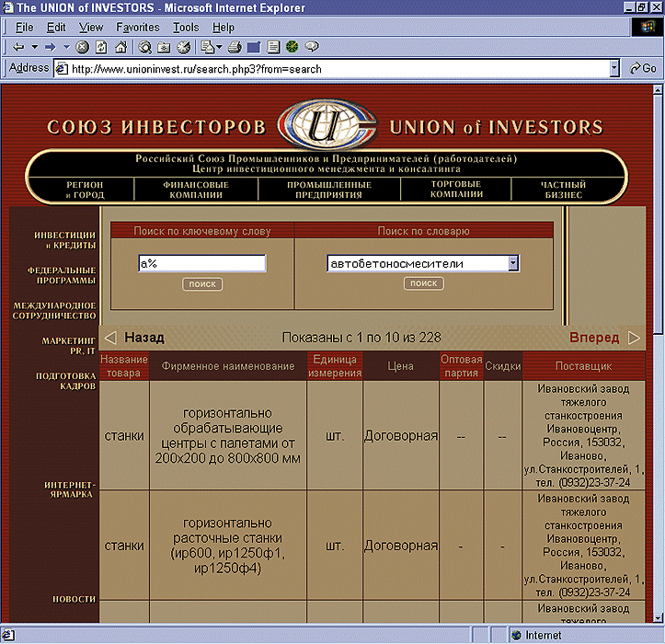Open the File menu
The height and width of the screenshot is (644, 665).
click(x=24, y=28)
